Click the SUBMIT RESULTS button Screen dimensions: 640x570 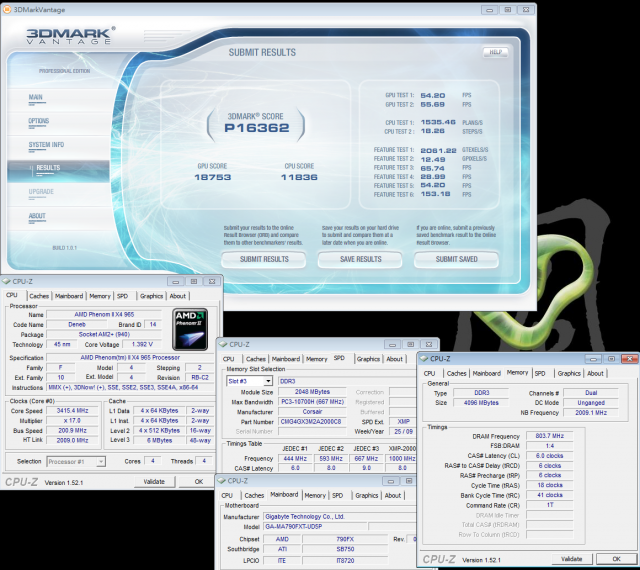(264, 259)
